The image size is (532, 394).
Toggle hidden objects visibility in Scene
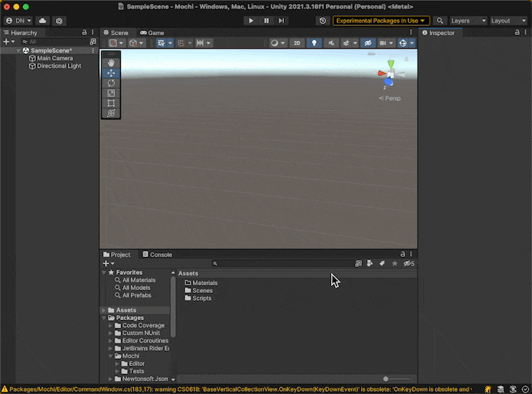366,43
